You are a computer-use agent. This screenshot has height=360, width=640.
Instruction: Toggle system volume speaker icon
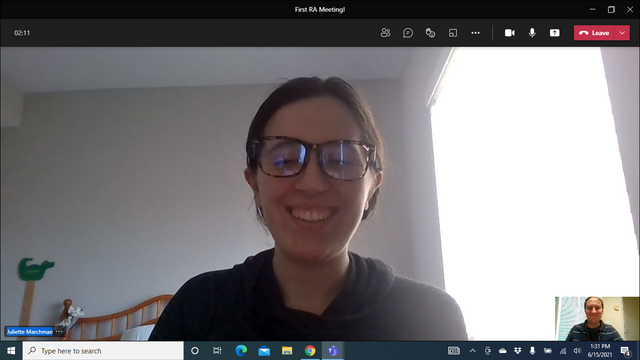tap(577, 351)
